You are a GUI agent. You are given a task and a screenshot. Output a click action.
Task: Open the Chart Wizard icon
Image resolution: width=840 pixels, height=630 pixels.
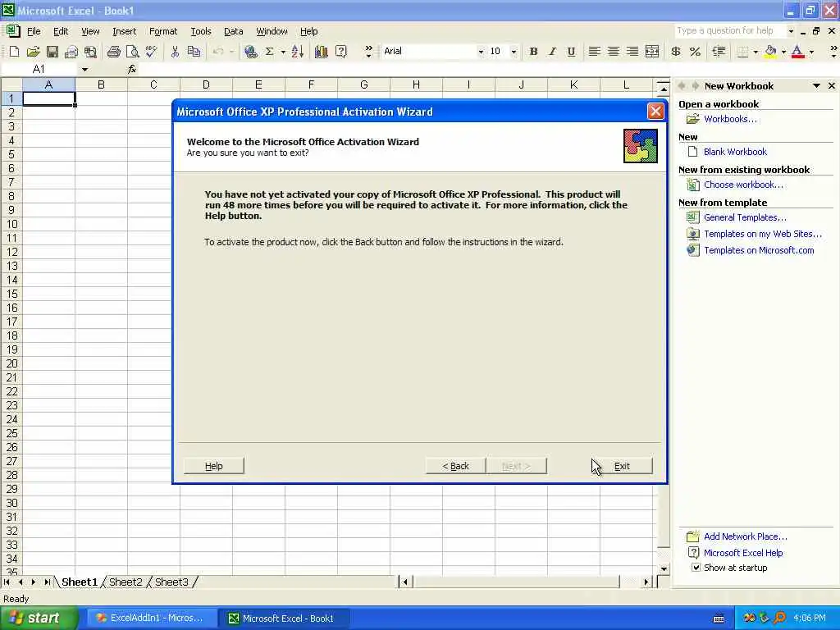pyautogui.click(x=321, y=52)
